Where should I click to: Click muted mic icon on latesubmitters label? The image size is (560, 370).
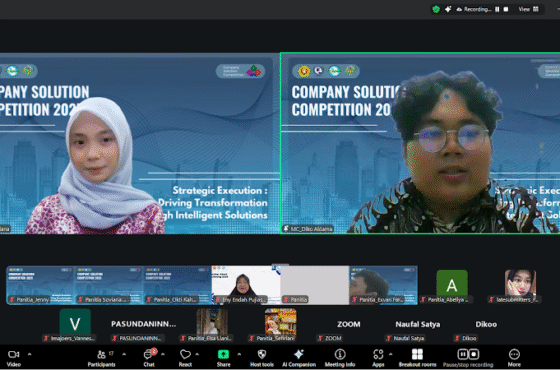click(x=492, y=300)
